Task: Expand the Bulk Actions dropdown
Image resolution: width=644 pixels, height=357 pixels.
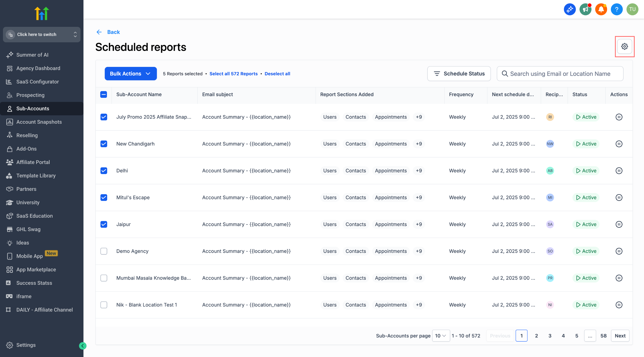Action: (130, 74)
